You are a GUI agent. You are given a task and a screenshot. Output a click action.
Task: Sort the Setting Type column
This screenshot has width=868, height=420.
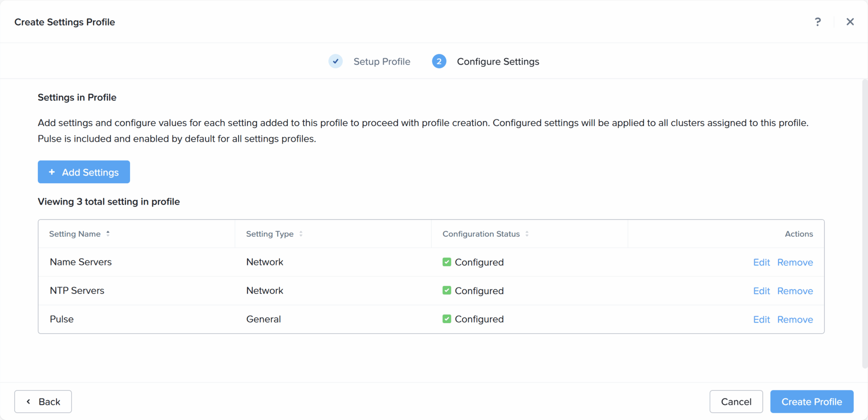[x=301, y=233]
